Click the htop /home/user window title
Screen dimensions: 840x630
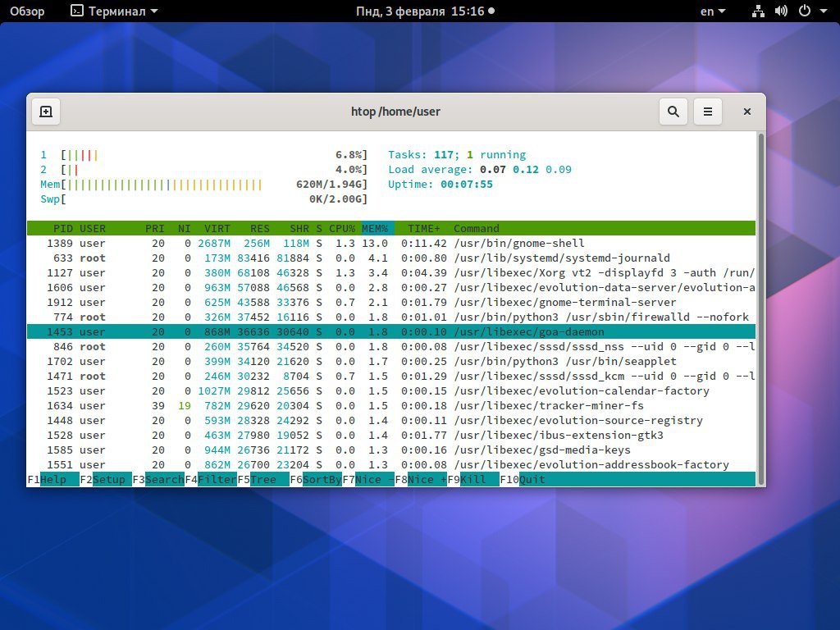point(395,112)
